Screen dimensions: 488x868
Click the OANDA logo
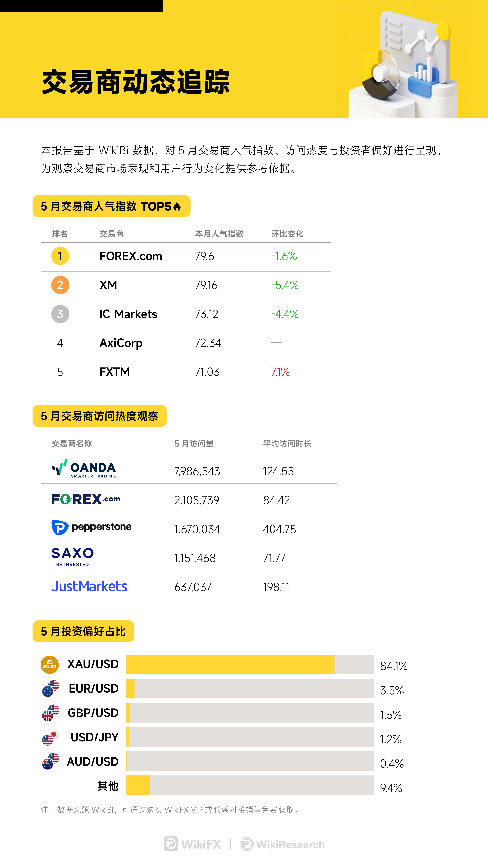(x=84, y=469)
